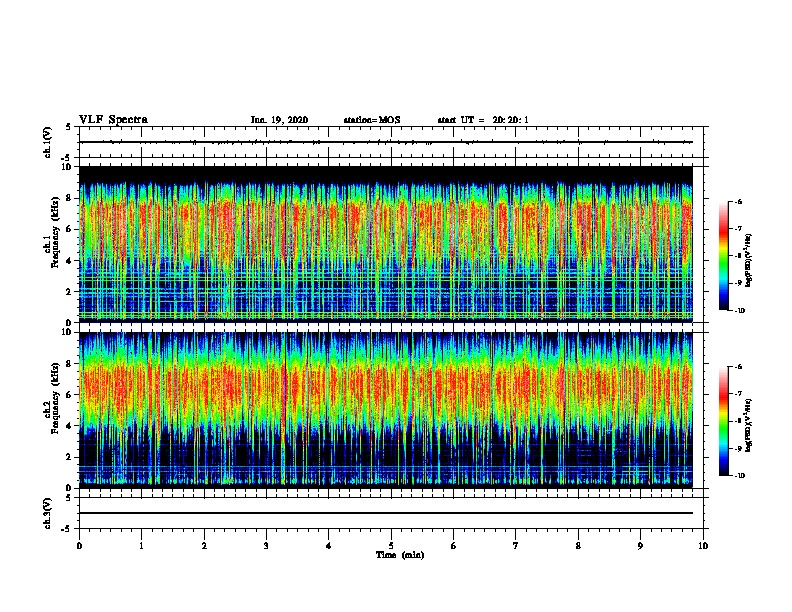Click time axis tick label "7"
Screen dimensions: 792x612
516,546
